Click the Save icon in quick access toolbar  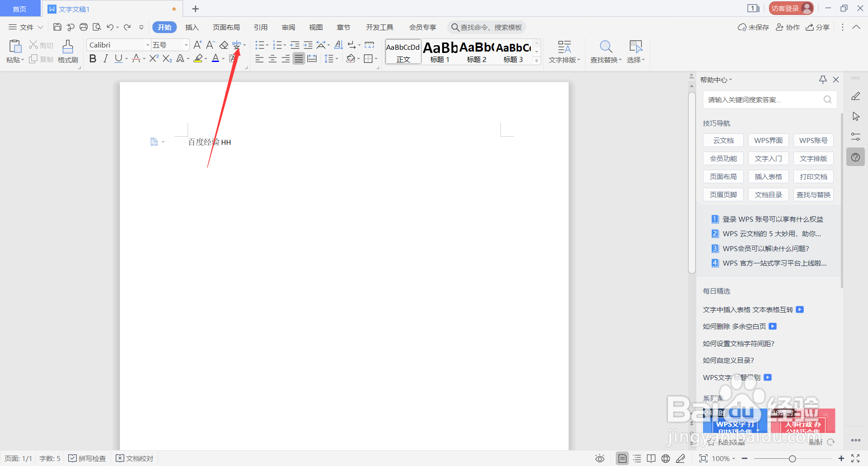[57, 27]
